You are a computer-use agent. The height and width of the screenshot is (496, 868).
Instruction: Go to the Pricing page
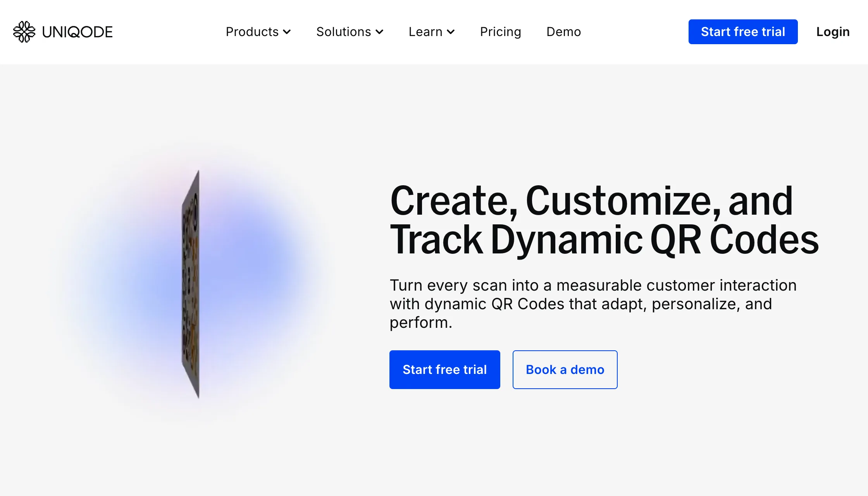tap(501, 32)
